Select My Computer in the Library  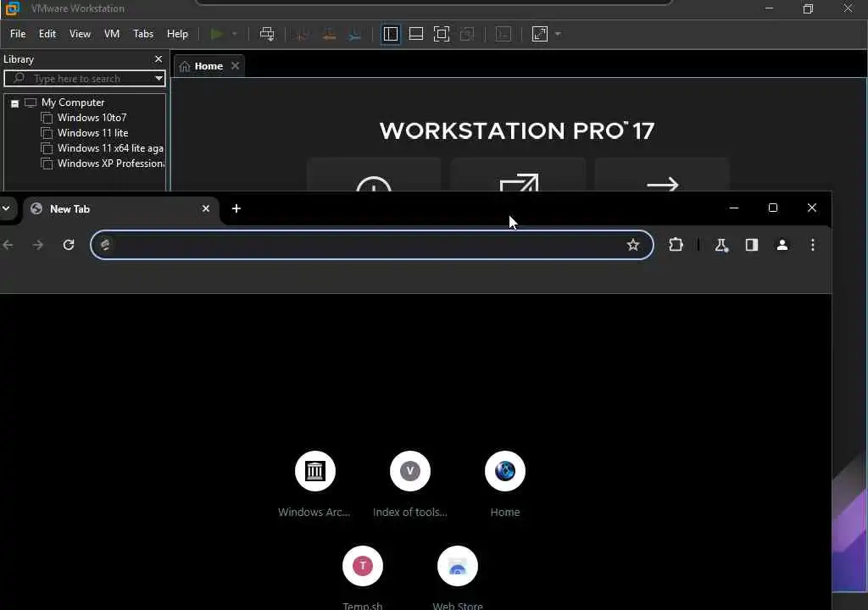tap(73, 103)
